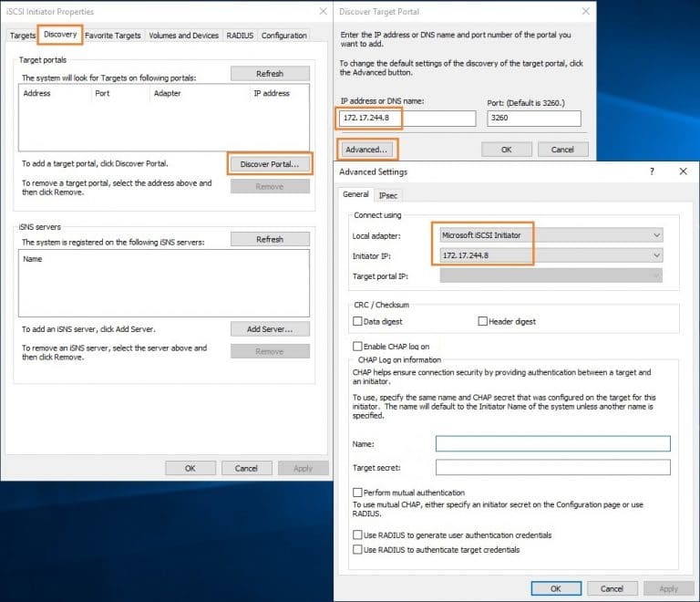
Task: Check Use RADIUS to authenticate target credentials
Action: click(x=357, y=550)
